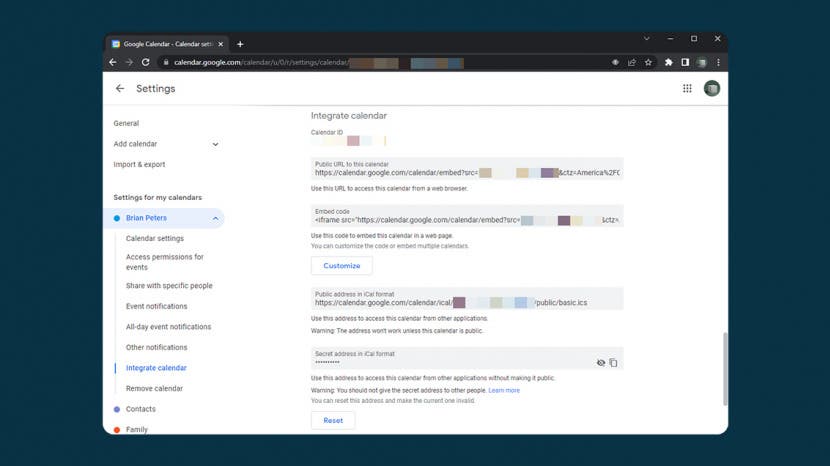830x466 pixels.
Task: Expand the Add calendar section
Action: 215,144
